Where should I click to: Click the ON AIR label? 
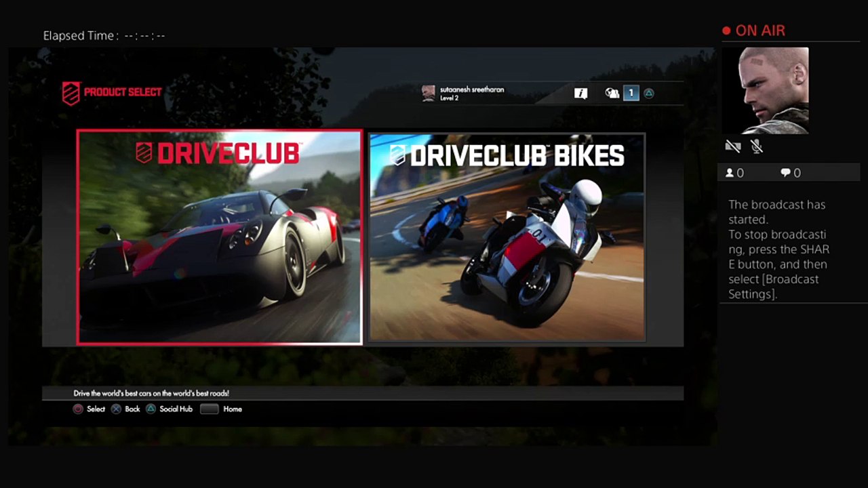tap(760, 30)
